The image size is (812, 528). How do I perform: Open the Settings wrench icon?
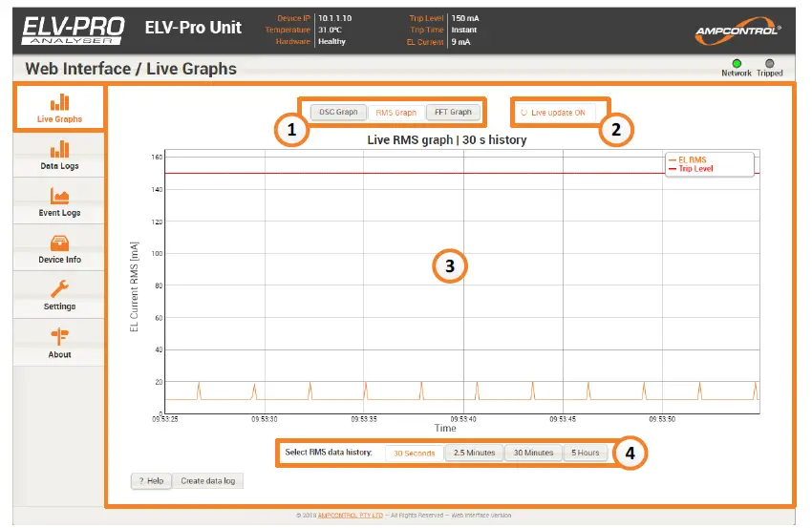coord(59,289)
